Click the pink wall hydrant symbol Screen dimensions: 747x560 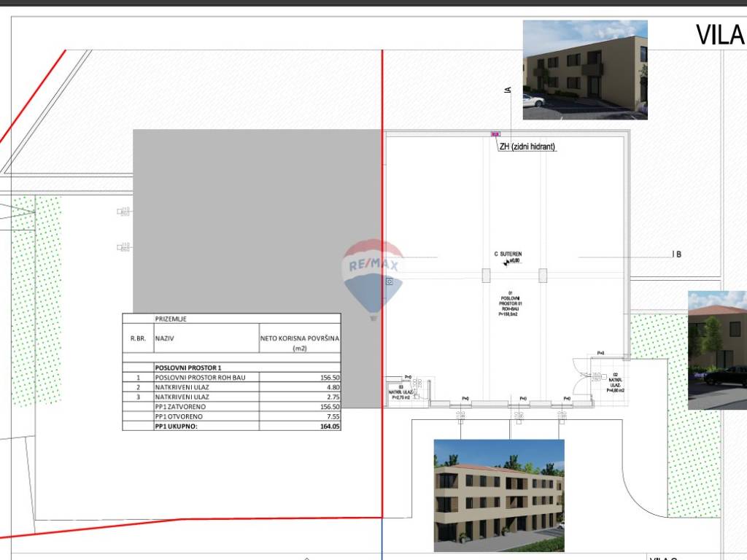coord(496,134)
